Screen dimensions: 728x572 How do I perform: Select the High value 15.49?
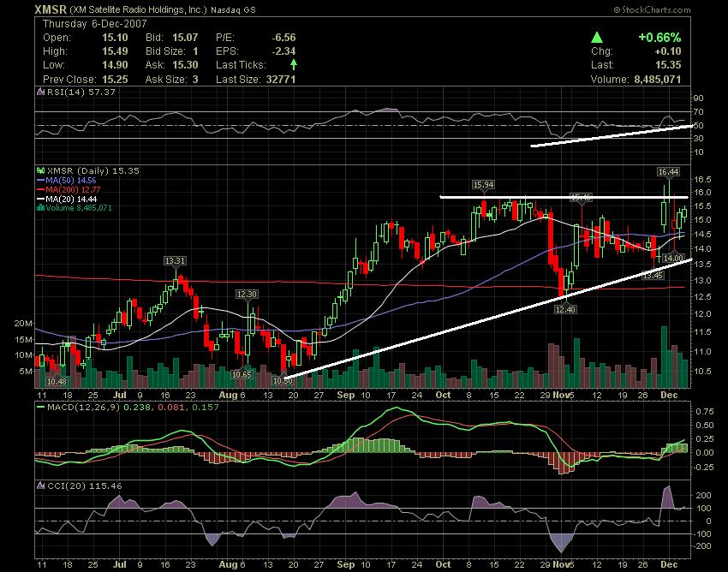[x=115, y=51]
